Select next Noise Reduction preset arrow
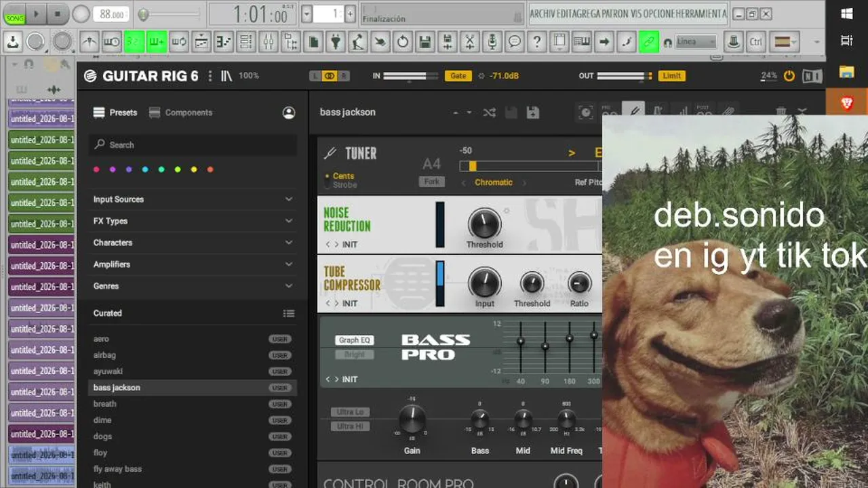868x488 pixels. tap(337, 245)
